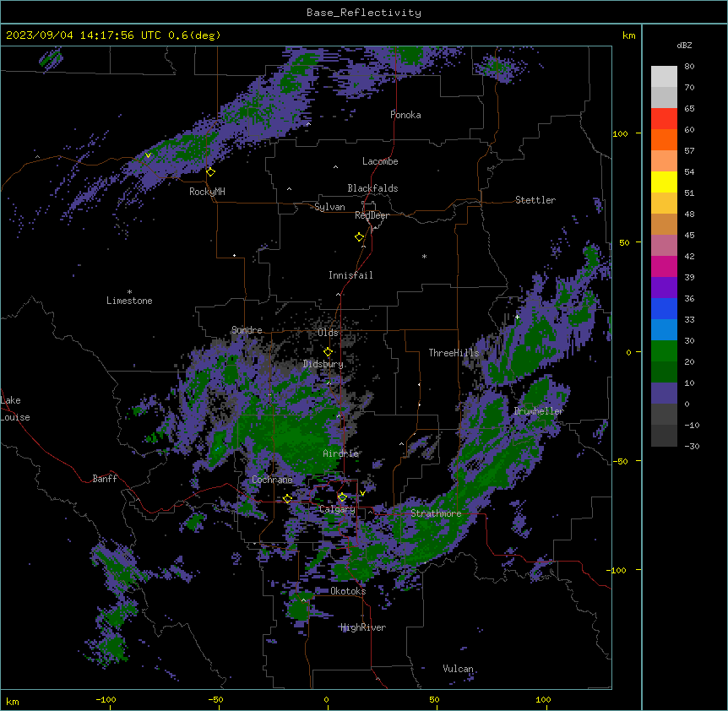
Task: Click the yellow marker above Calgary label
Action: 342,497
